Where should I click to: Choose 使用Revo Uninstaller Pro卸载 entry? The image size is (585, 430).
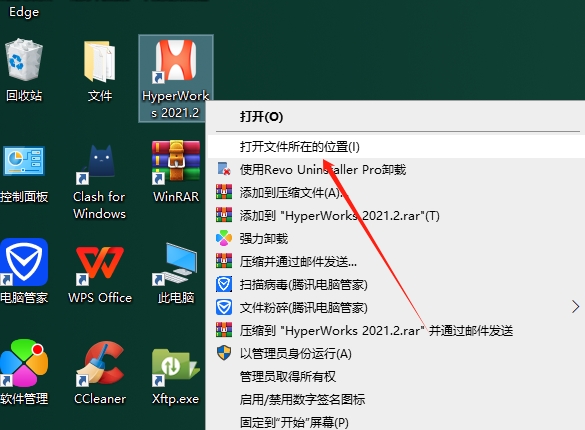395,170
